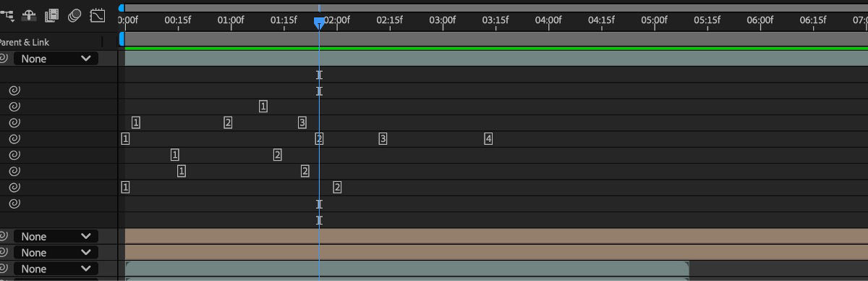Open the None dropdown beside the first tan layer
This screenshot has height=281, width=868.
click(x=56, y=236)
